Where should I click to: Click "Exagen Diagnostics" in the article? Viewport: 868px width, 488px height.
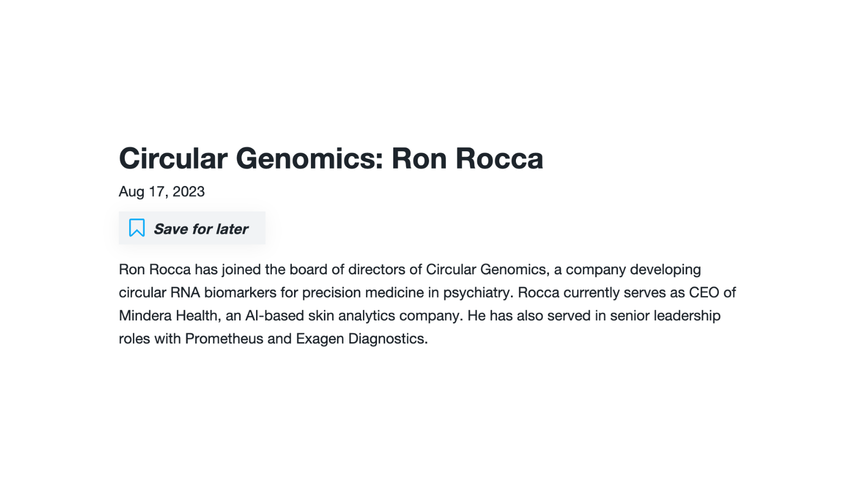[360, 339]
